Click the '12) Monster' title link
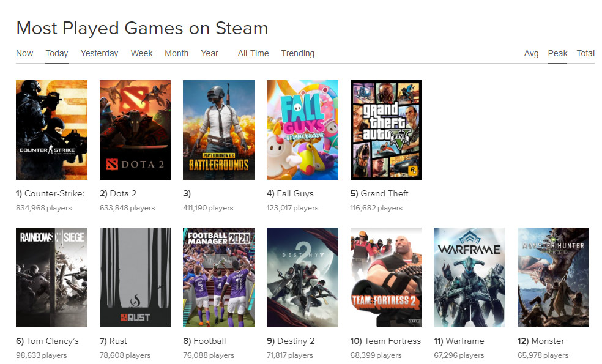602x364 pixels. pyautogui.click(x=541, y=341)
